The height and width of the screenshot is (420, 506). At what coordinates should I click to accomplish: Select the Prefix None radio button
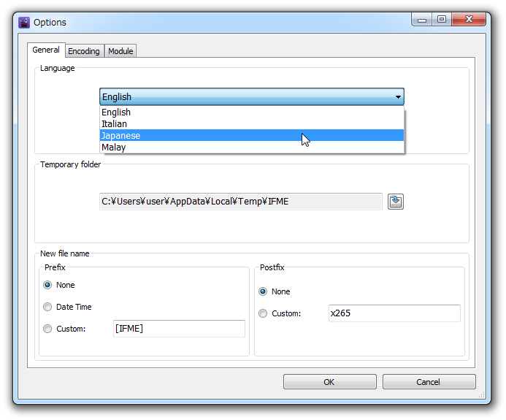(x=47, y=285)
